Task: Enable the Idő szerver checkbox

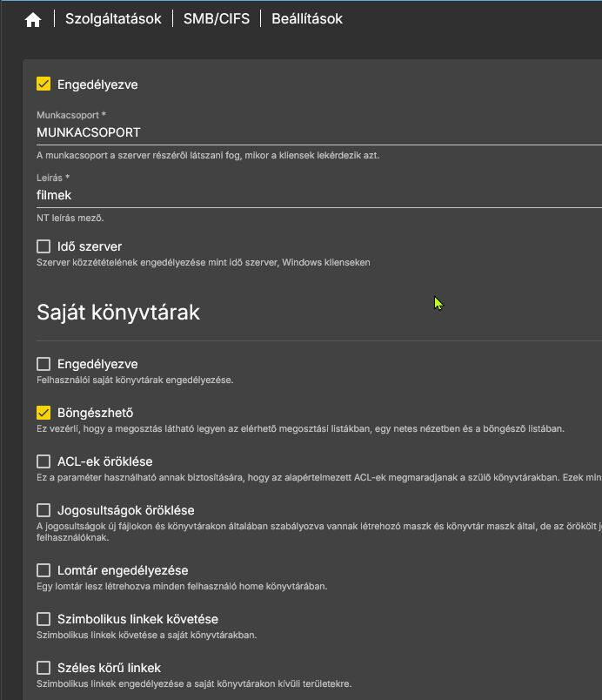Action: pyautogui.click(x=43, y=246)
